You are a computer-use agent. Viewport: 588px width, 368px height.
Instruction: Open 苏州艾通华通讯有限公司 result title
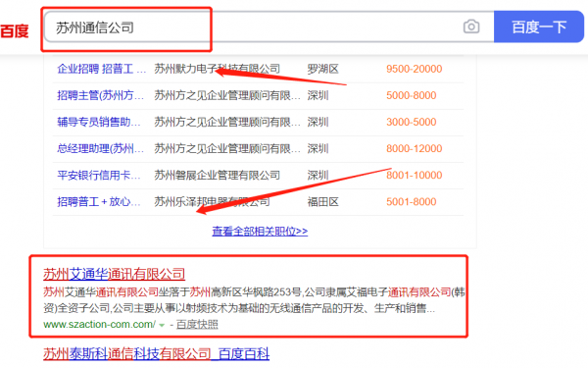coord(114,274)
